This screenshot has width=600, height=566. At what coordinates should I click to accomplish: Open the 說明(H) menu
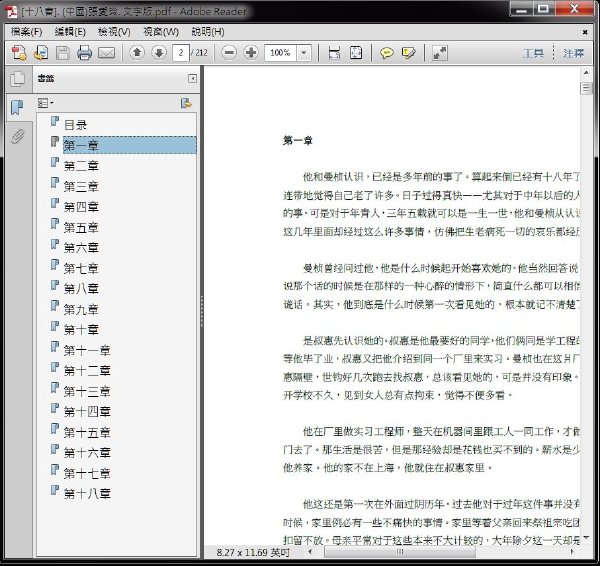(x=208, y=32)
